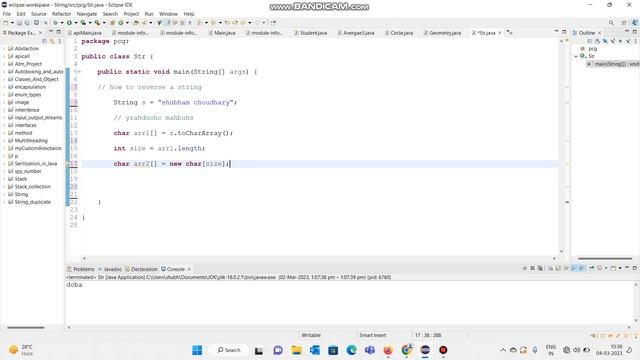Close the Console view tab

(189, 269)
